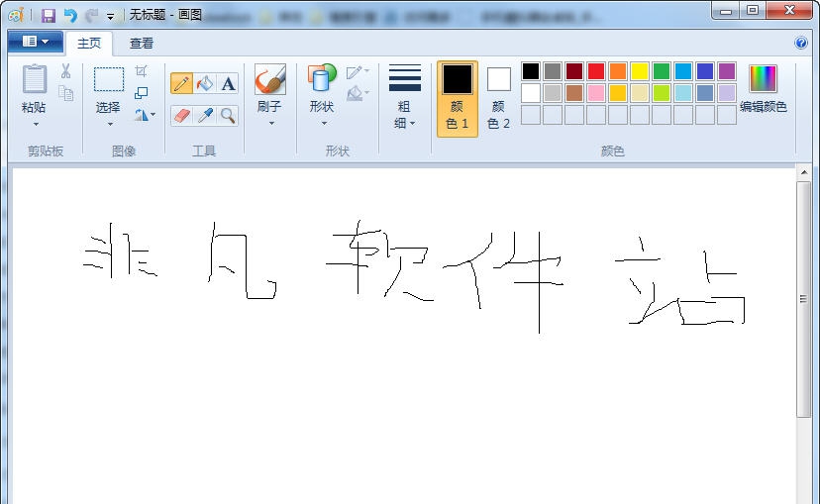Click the Paint app icon in title bar
This screenshot has height=504, width=820.
[x=16, y=15]
